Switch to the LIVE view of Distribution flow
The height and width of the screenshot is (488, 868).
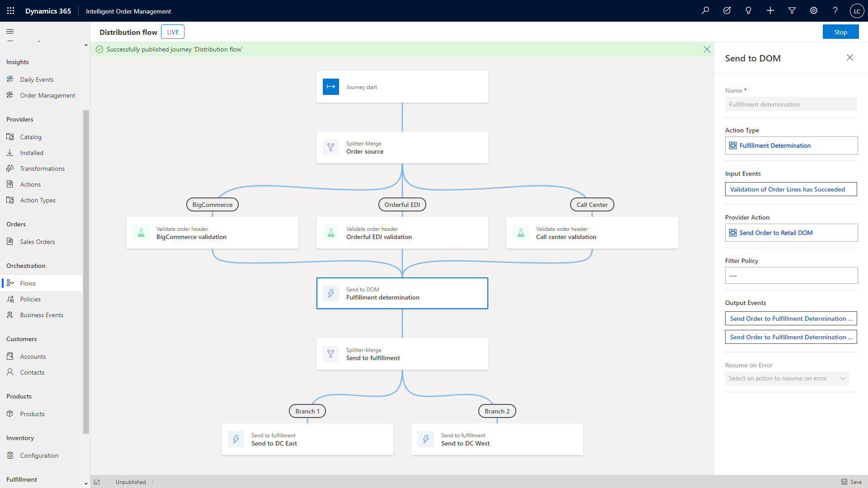click(172, 32)
